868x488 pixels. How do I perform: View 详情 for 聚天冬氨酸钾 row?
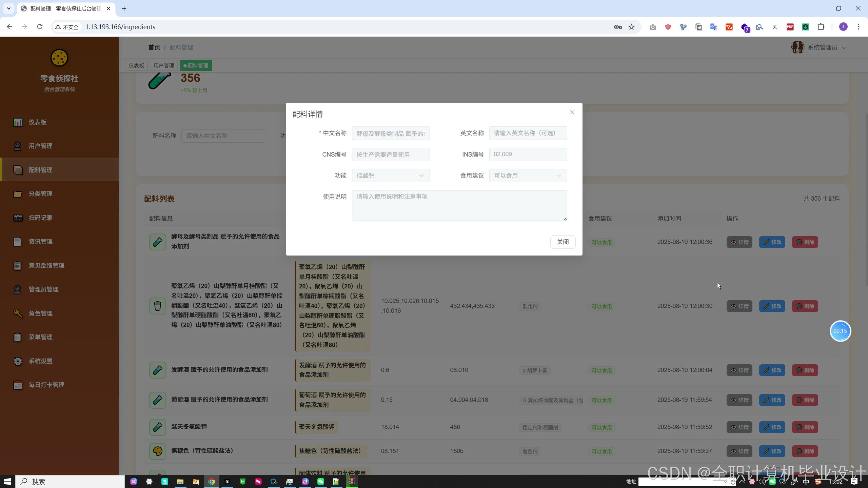point(739,427)
